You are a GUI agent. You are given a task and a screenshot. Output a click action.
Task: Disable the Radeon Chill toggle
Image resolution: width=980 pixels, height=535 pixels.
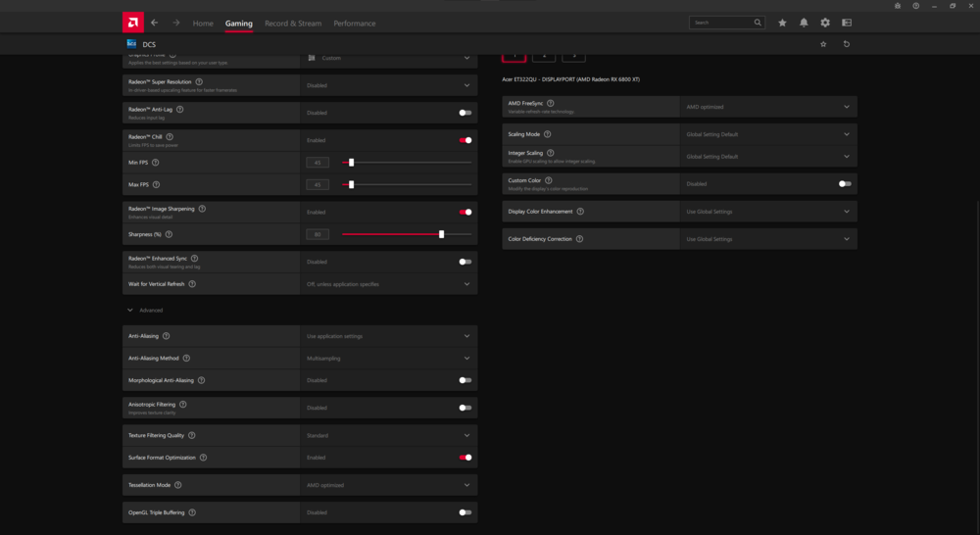pos(465,140)
